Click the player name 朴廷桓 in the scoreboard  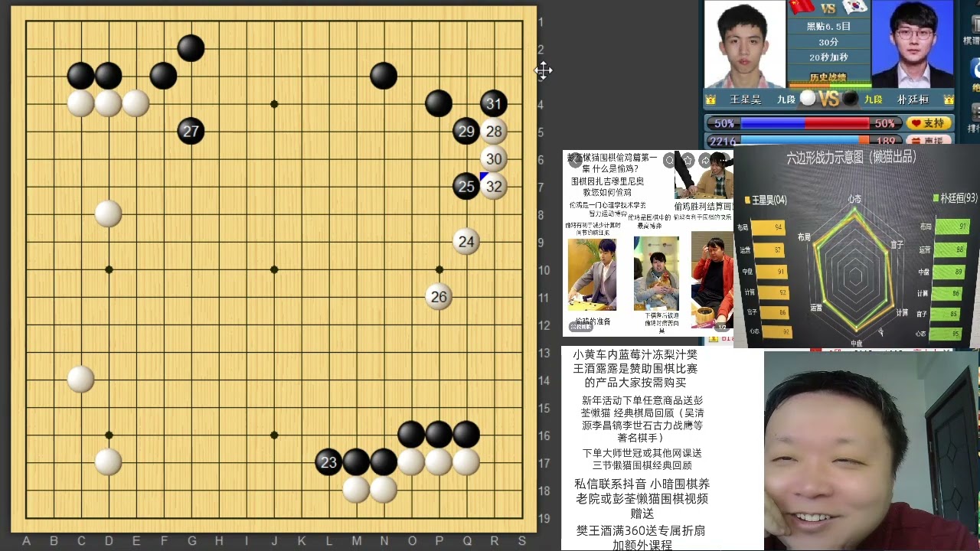click(913, 100)
